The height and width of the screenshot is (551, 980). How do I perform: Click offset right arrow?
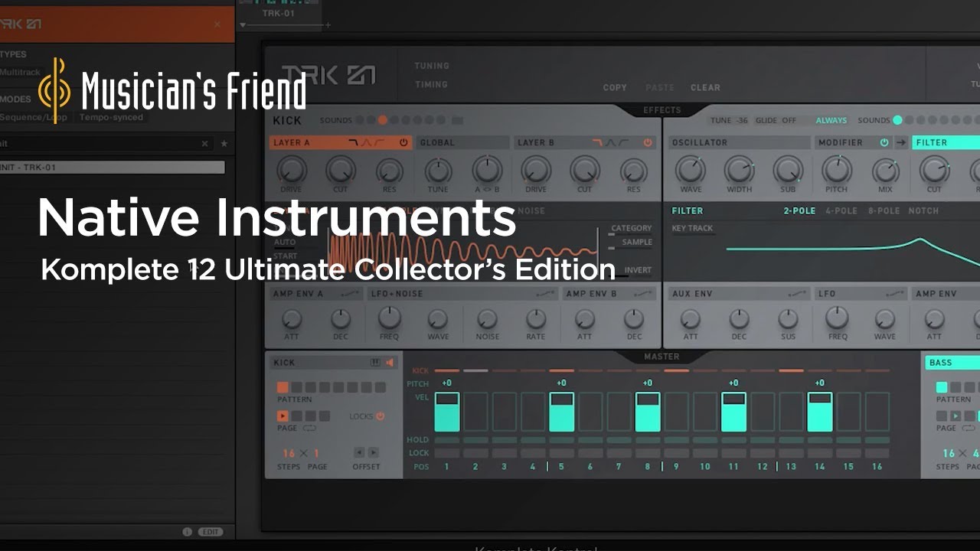click(x=373, y=452)
